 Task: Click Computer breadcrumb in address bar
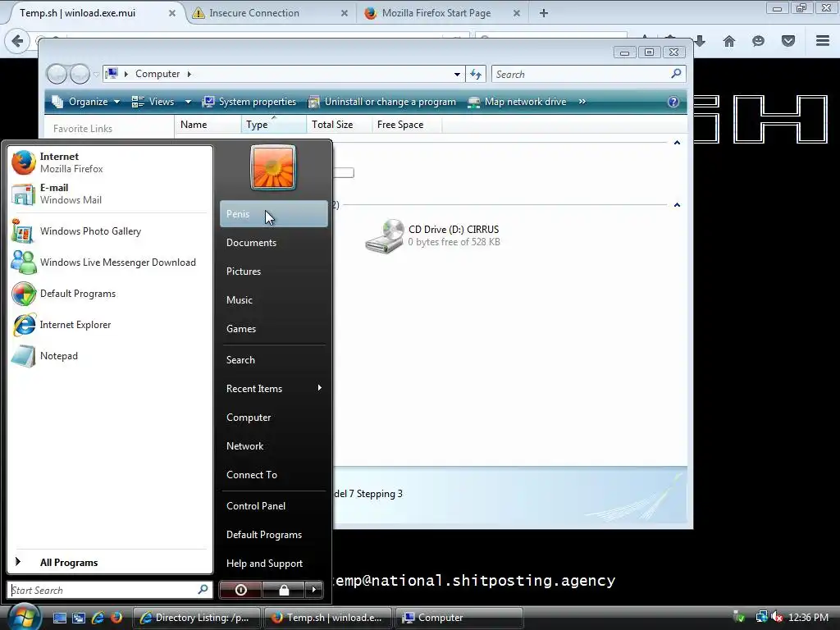[x=157, y=74]
